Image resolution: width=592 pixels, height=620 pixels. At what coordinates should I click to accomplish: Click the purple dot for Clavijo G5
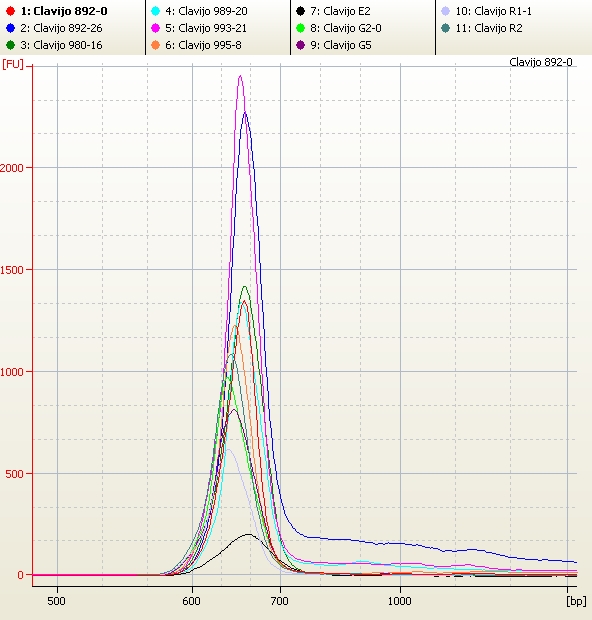(x=301, y=45)
